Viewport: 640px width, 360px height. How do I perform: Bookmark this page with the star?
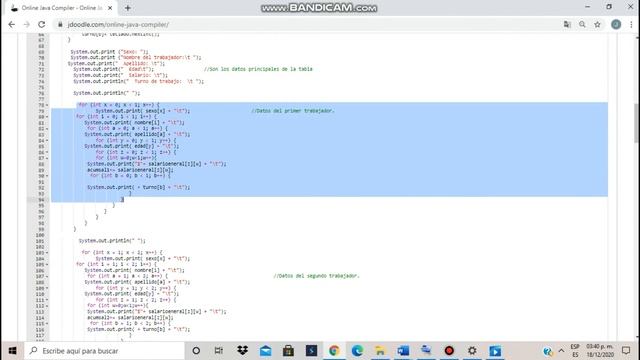click(x=597, y=24)
